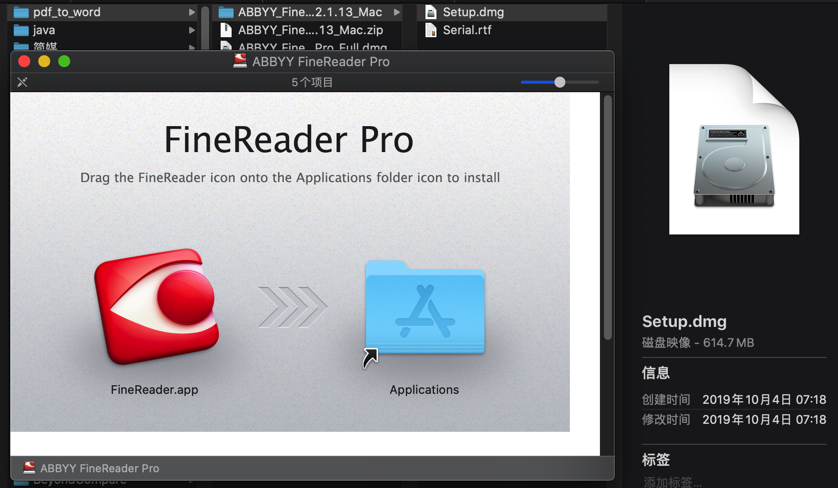Image resolution: width=838 pixels, height=488 pixels.
Task: Click the ABBYY FineReader Pro title bar disk icon
Action: [x=240, y=61]
